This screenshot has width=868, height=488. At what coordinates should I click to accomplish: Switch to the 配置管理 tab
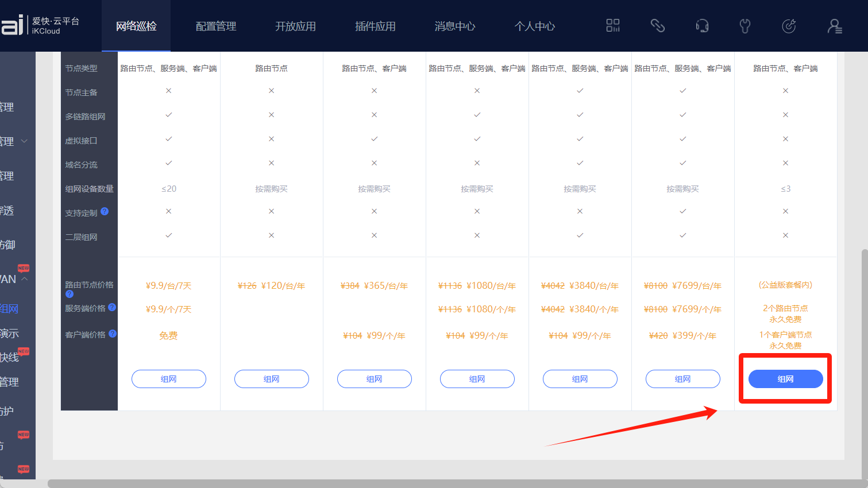click(216, 26)
